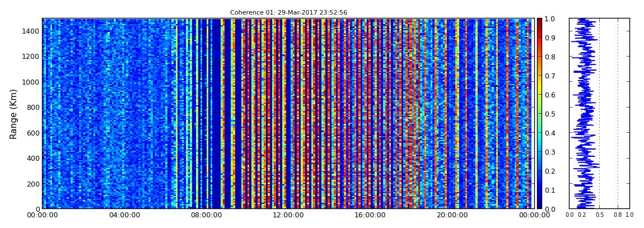Click the 400 range tick label

(34, 158)
